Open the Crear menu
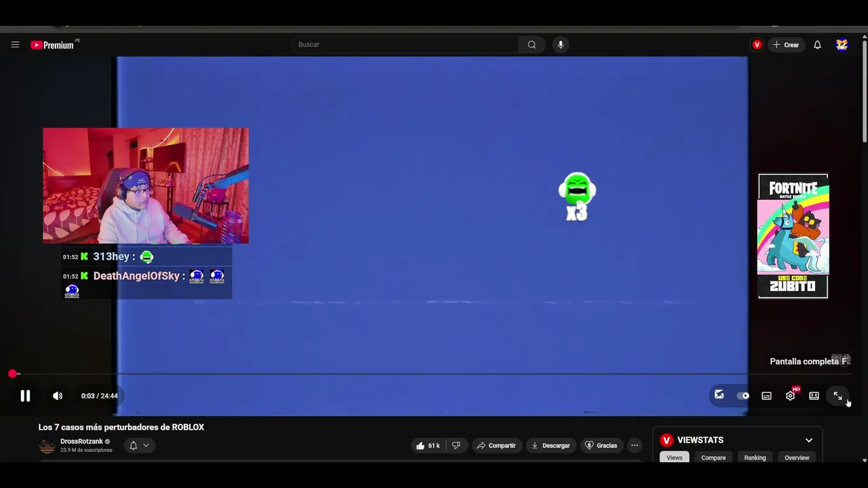The width and height of the screenshot is (868, 488). [x=786, y=45]
